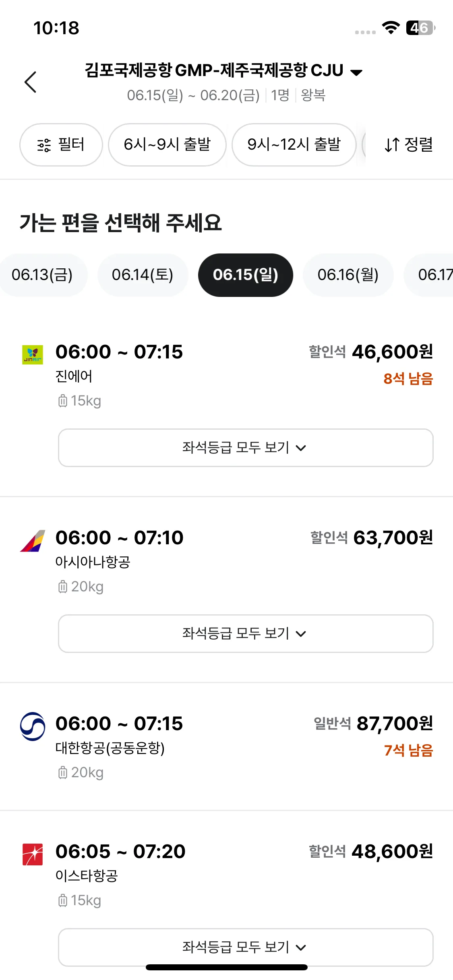Viewport: 453px width, 980px height.
Task: Tap the 06.15(일) ~ 06.20(금) trip details
Action: (193, 95)
